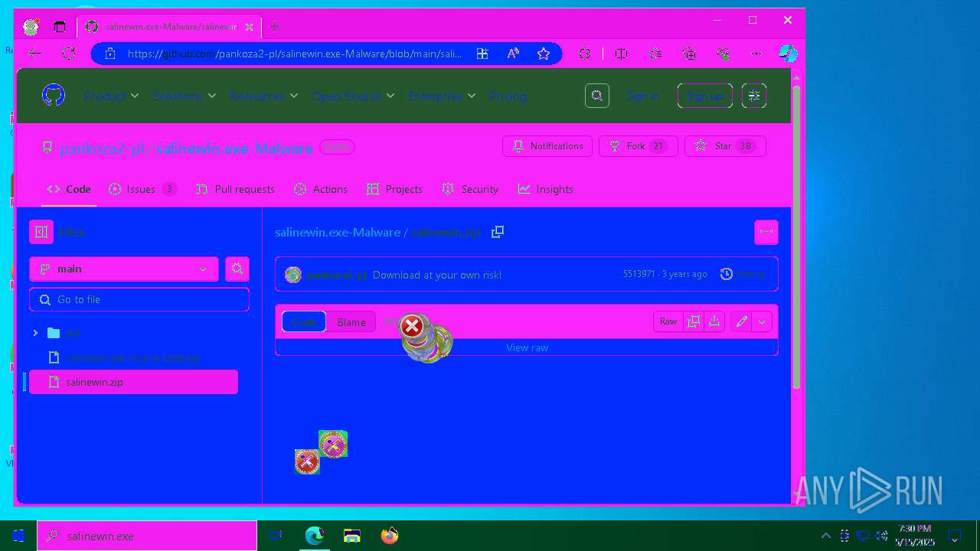The image size is (980, 551).
Task: Copy file path icon next to salinewin.zip
Action: pyautogui.click(x=498, y=232)
